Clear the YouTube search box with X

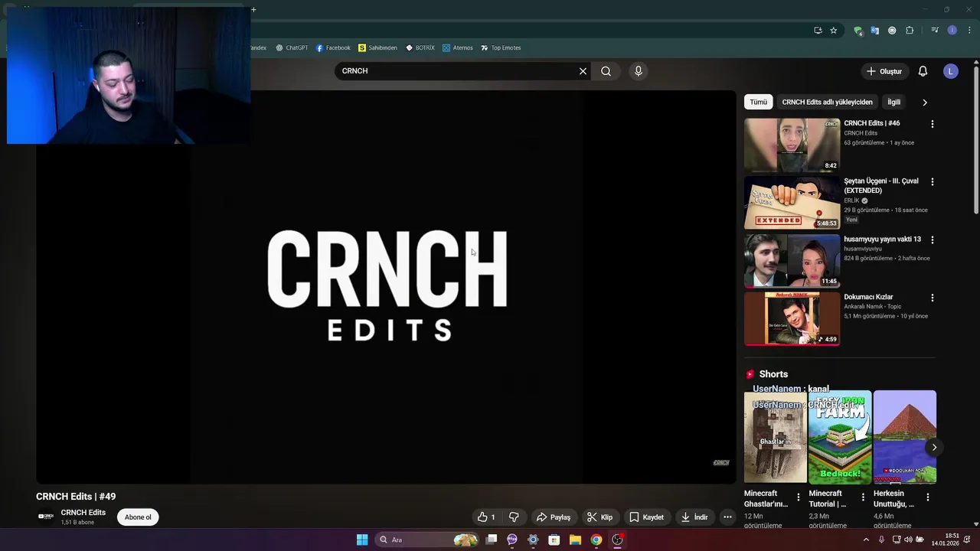click(583, 71)
